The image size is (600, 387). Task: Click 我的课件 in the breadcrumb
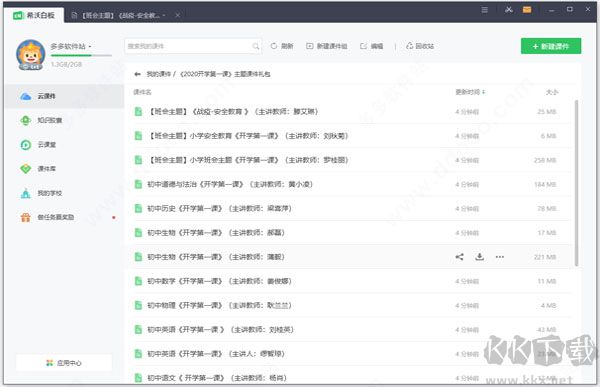tap(158, 74)
